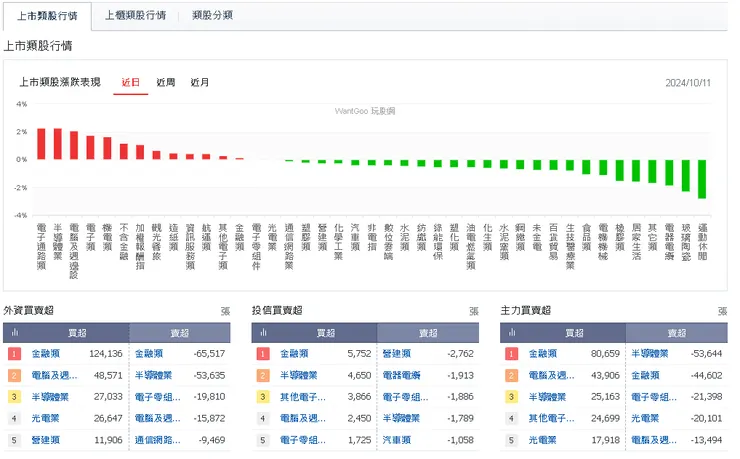Open 金融類 link with -65,517 in 外資 賣超
This screenshot has width=740, height=459.
149,354
